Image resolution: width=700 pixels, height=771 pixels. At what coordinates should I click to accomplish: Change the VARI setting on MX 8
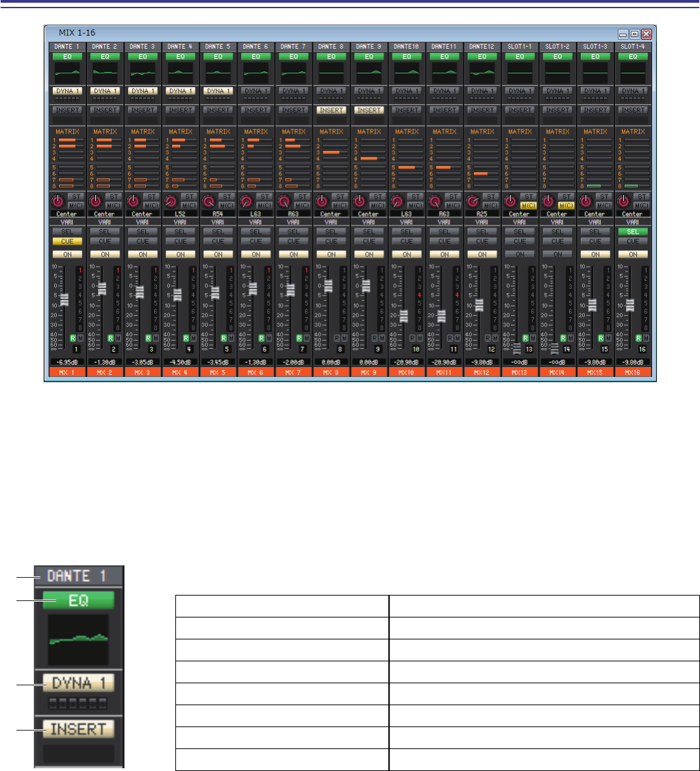[332, 222]
